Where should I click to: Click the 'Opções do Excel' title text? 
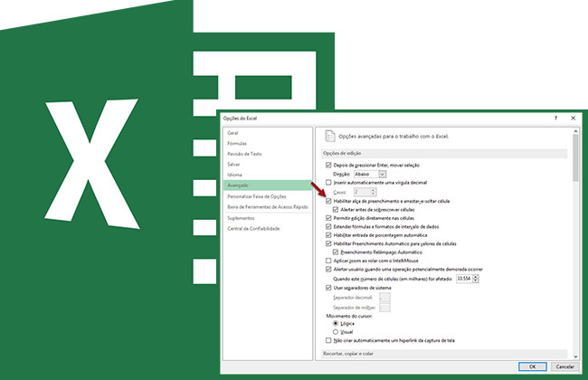(240, 119)
